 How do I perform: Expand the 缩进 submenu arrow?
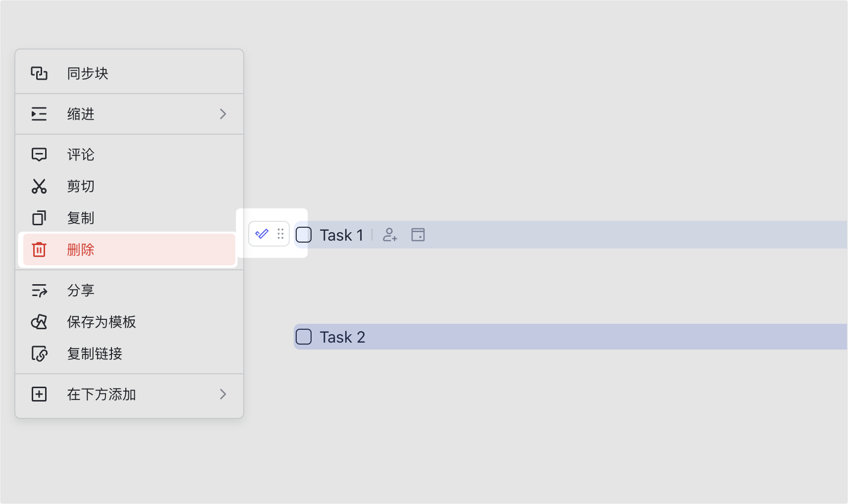tap(223, 114)
